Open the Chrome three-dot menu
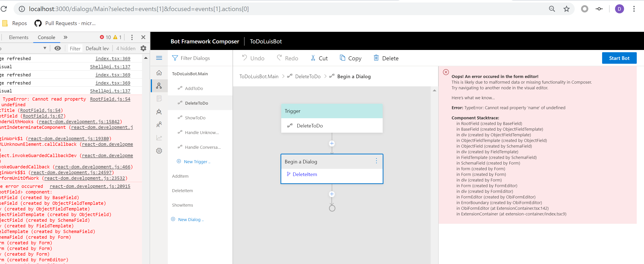 point(634,9)
